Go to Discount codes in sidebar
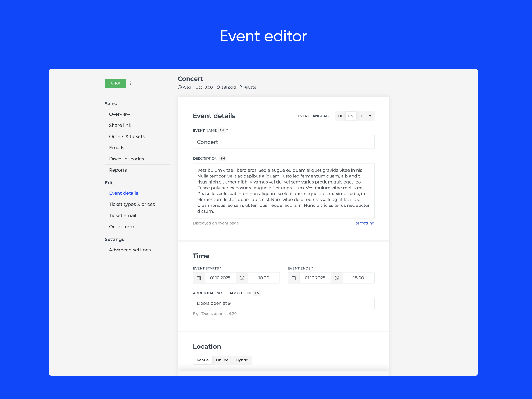 point(126,159)
